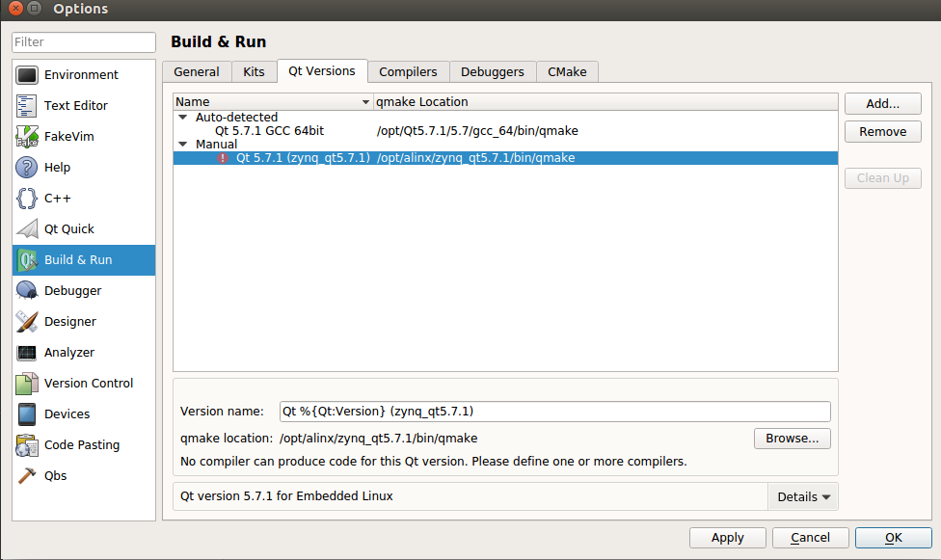Viewport: 941px width, 560px height.
Task: Close the Options dialog window
Action: pyautogui.click(x=16, y=9)
